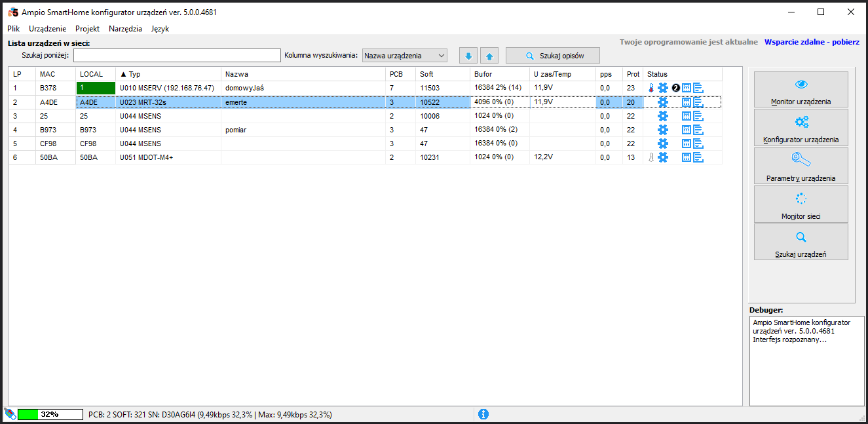Click the Twoje oprogramowanie jest aktualne text
This screenshot has width=868, height=424.
point(689,42)
